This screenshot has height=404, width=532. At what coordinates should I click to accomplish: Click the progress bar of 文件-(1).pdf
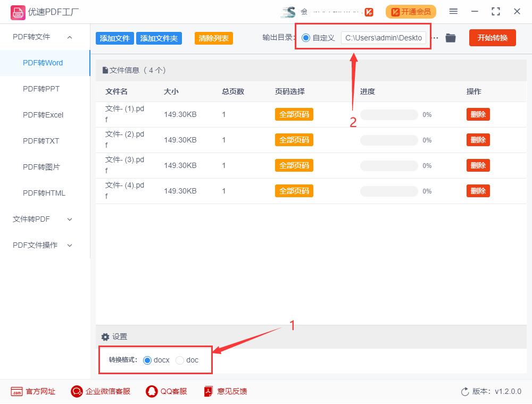click(x=389, y=114)
